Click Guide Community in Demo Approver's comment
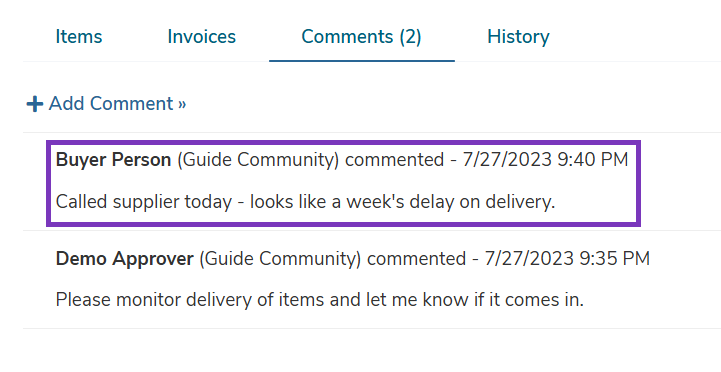Image resolution: width=721 pixels, height=372 pixels. 280,258
